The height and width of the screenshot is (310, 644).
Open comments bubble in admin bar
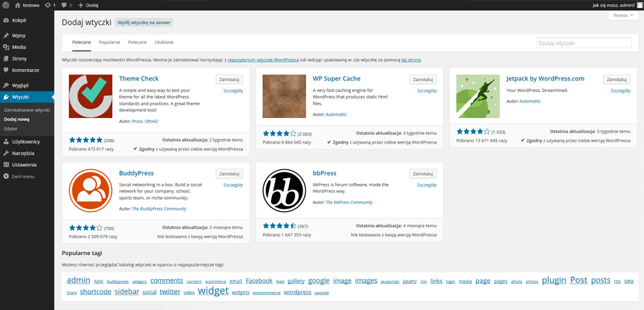tap(64, 5)
